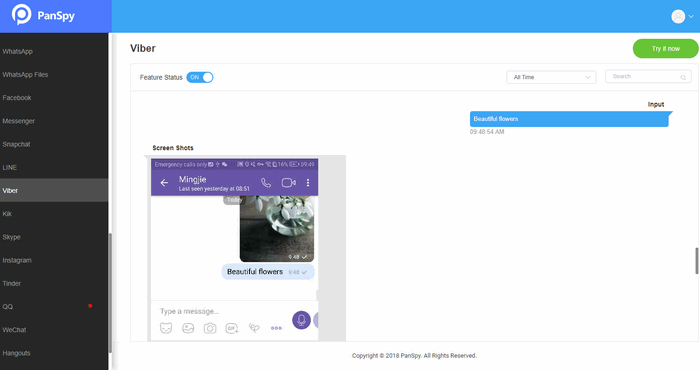Image resolution: width=700 pixels, height=370 pixels.
Task: Click the Type a message field
Action: 190,311
